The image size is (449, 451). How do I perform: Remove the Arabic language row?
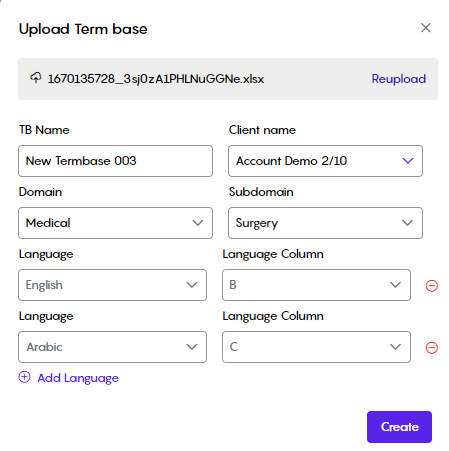(432, 348)
